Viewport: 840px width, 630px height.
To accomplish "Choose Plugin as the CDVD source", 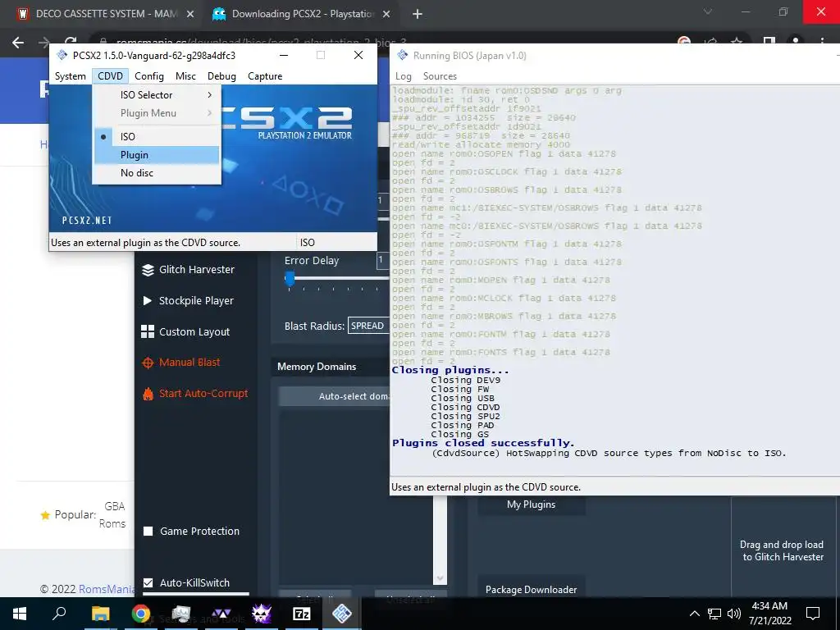I will [x=157, y=155].
